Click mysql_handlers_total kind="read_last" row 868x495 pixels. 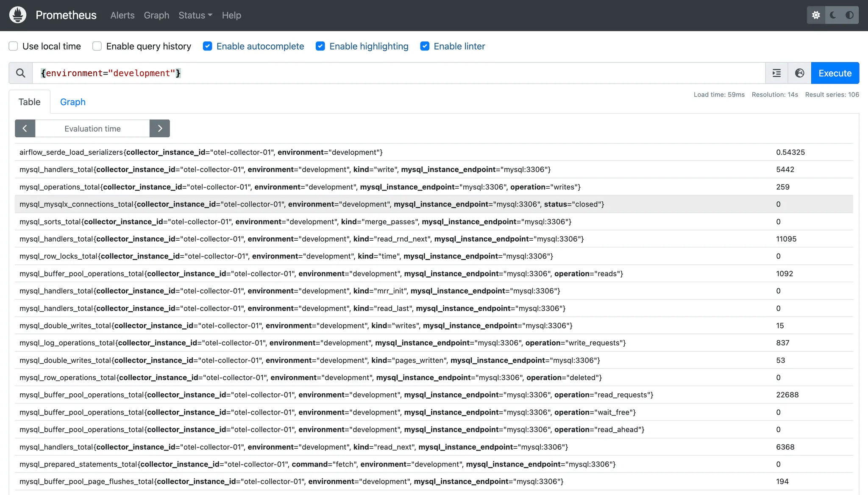[x=434, y=309]
